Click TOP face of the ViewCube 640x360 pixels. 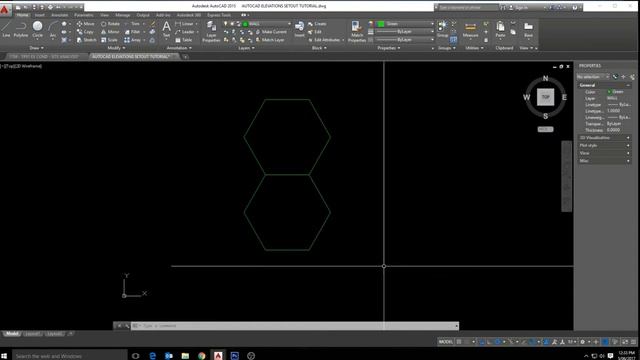[x=545, y=97]
